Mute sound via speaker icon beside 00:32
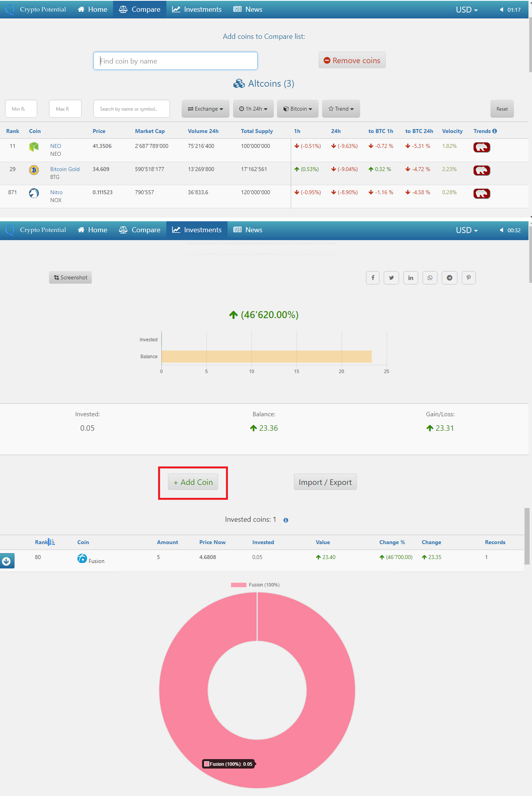The image size is (532, 796). point(501,230)
